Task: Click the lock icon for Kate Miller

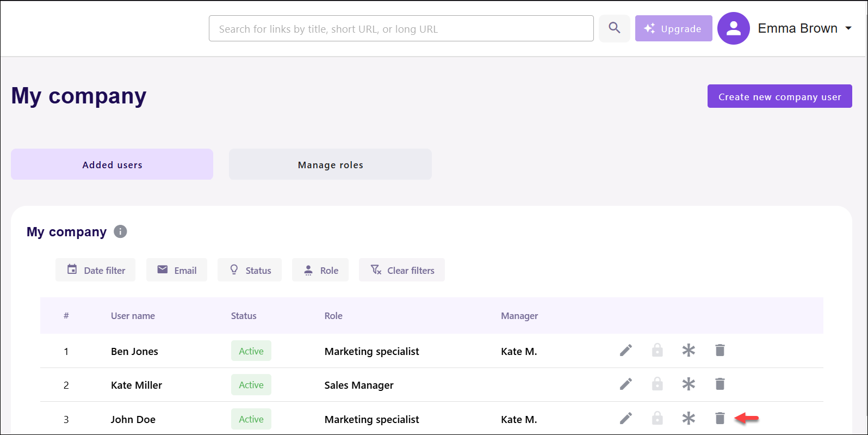Action: coord(658,384)
